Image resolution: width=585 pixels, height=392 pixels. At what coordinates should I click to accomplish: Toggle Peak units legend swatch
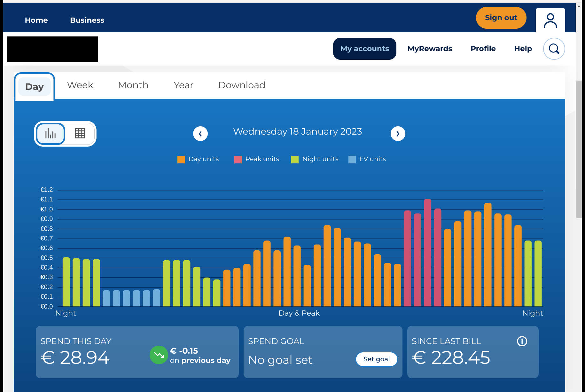point(238,159)
